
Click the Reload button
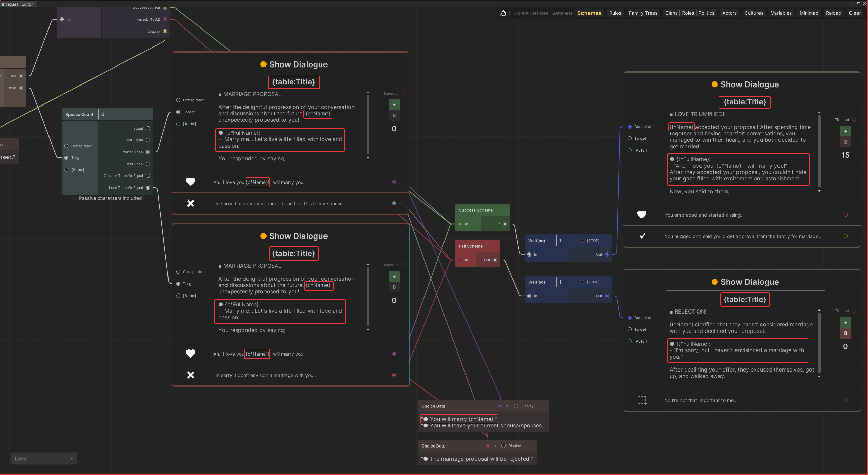tap(833, 13)
